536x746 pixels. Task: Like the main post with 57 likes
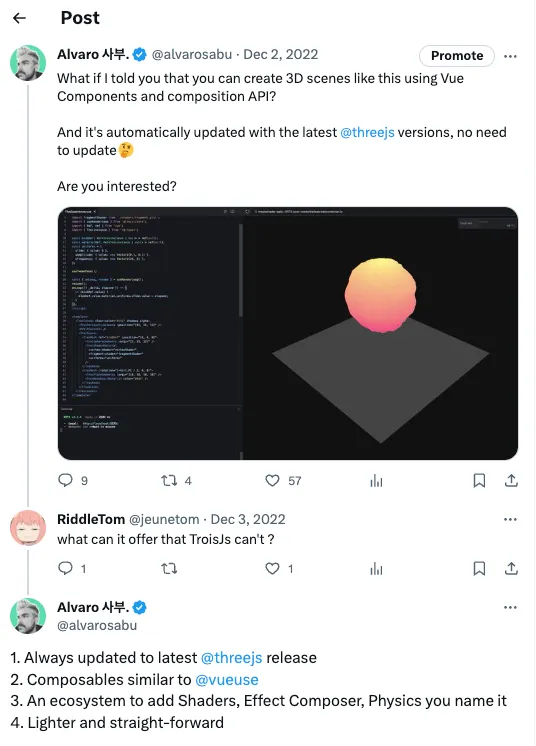(272, 481)
